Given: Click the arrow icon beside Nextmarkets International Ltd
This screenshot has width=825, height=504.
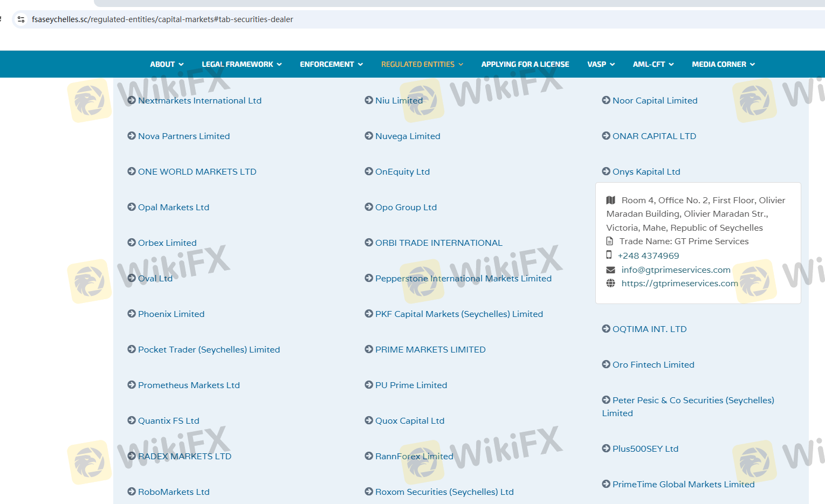Looking at the screenshot, I should (132, 100).
